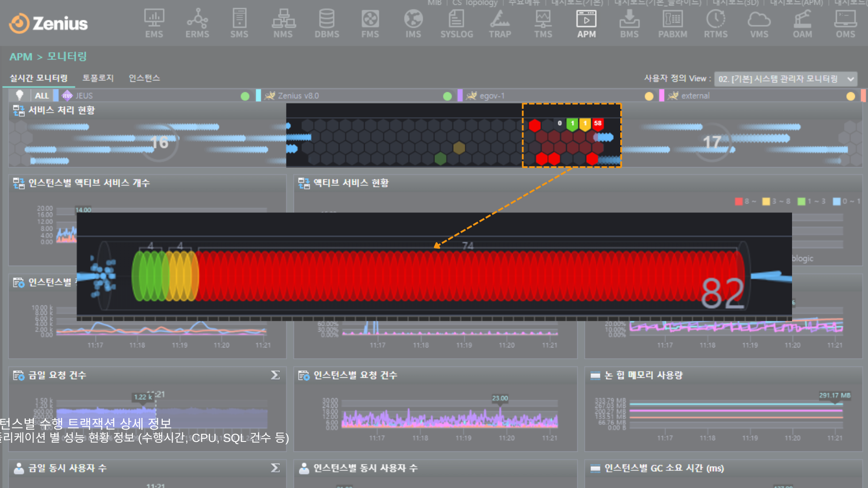Screen dimensions: 868x488
Task: Click the 291.17 MB value label
Action: (835, 395)
